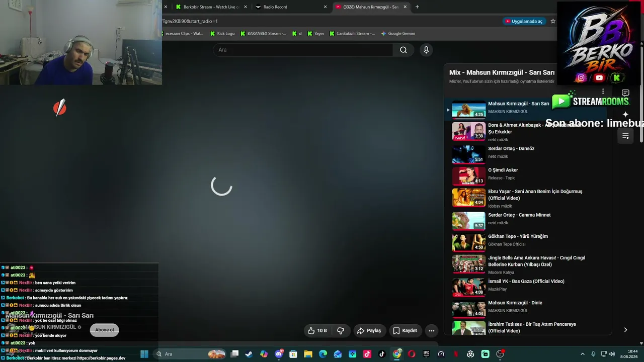Screen dimensions: 644x362
Task: Play the Gökhan Tepe - Yürü Yüreğim thumbnail
Action: point(468,242)
